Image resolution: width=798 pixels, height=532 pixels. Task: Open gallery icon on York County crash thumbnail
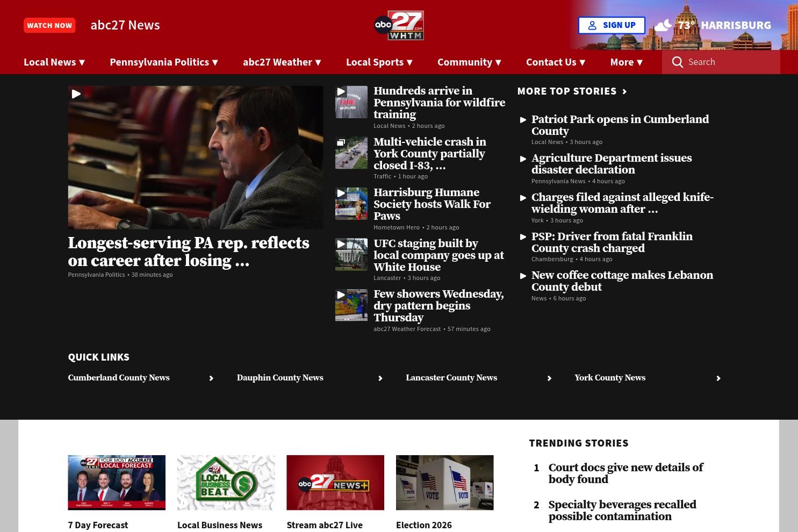341,142
